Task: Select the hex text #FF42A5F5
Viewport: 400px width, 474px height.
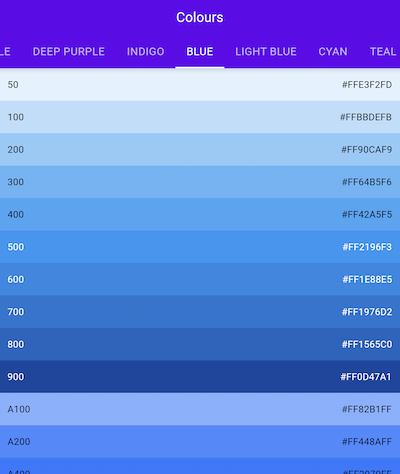Action: [x=367, y=215]
